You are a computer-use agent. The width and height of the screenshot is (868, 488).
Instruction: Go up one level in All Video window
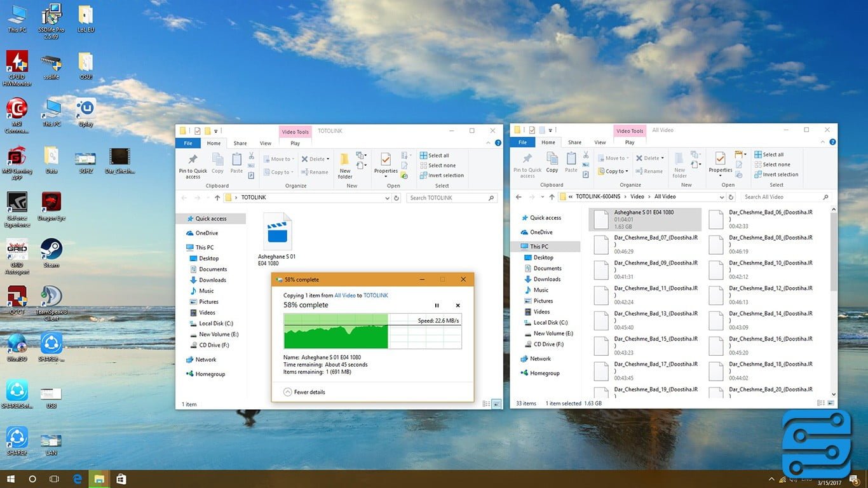tap(552, 197)
